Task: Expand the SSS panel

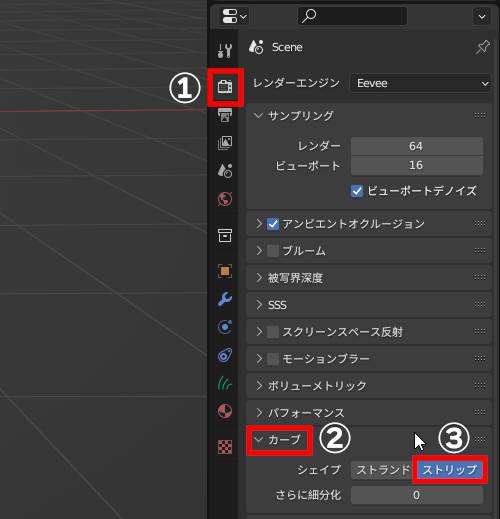Action: pos(259,305)
